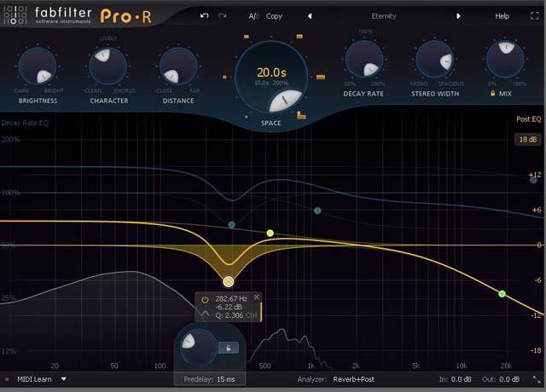Click the Brightness knob
Image resolution: width=546 pixels, height=392 pixels.
(35, 66)
